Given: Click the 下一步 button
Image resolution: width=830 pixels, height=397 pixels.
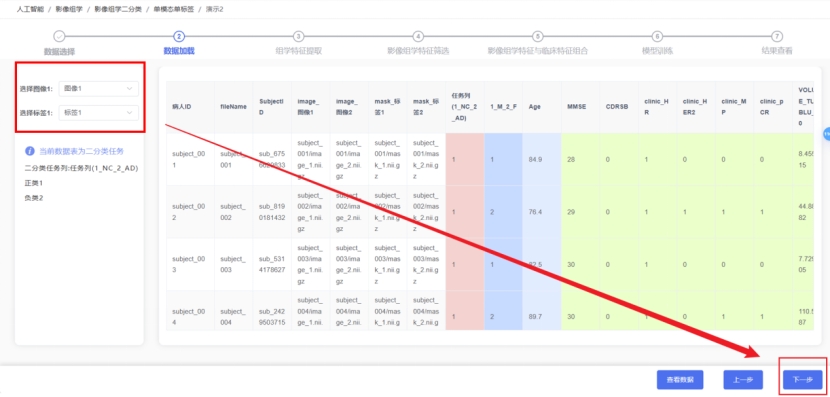Looking at the screenshot, I should click(x=802, y=380).
